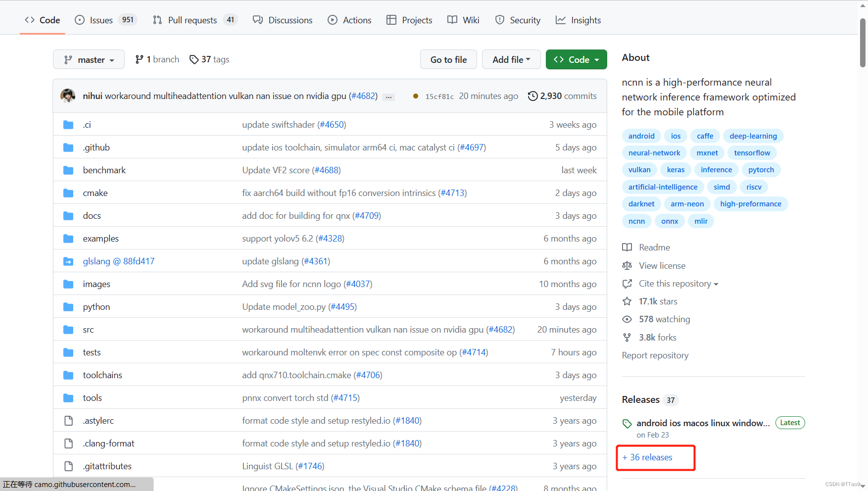
Task: Select the arm-neon topic tag
Action: (687, 204)
